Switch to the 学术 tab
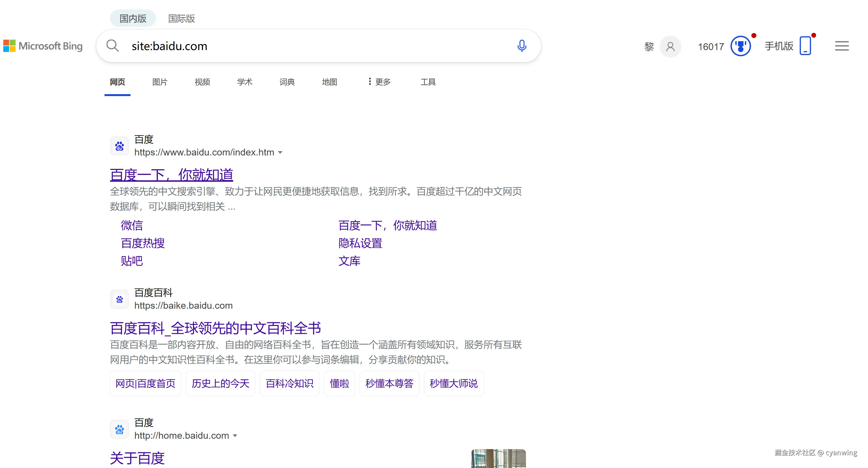Screen dimensions: 868x468 245,82
